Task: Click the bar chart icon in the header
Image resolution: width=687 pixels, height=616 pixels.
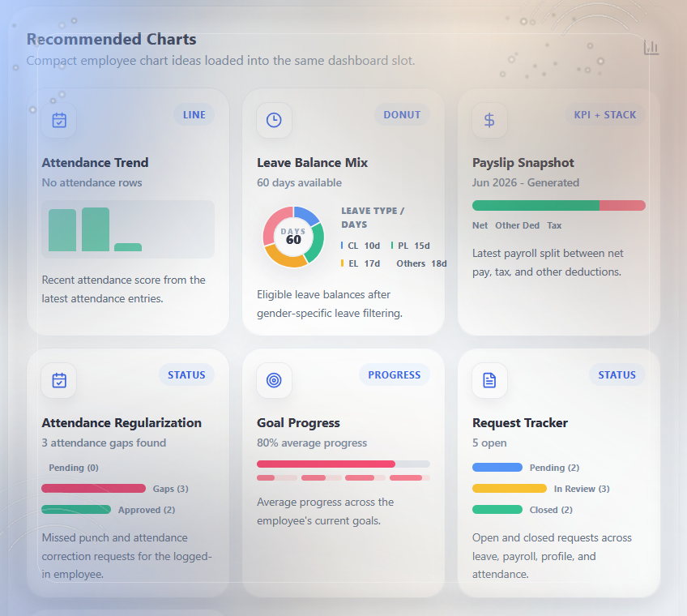Action: coord(651,47)
